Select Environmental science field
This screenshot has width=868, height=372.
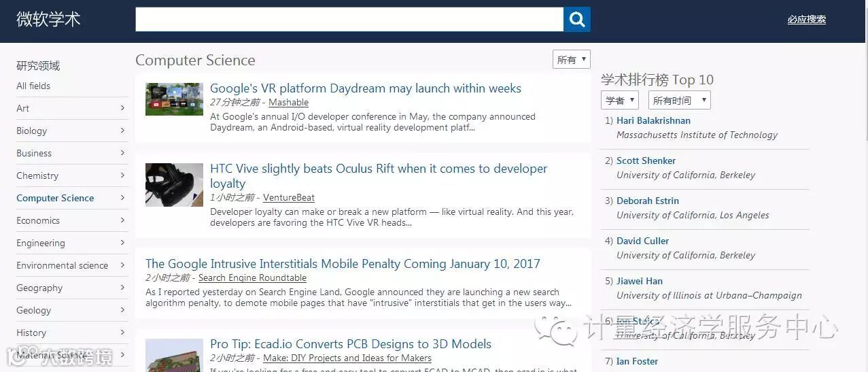click(62, 265)
